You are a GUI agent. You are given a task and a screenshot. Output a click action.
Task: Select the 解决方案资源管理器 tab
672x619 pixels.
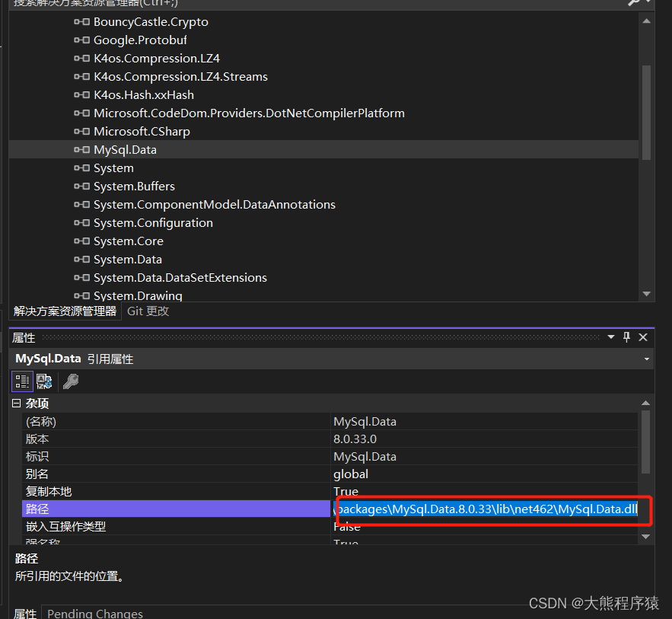click(64, 311)
